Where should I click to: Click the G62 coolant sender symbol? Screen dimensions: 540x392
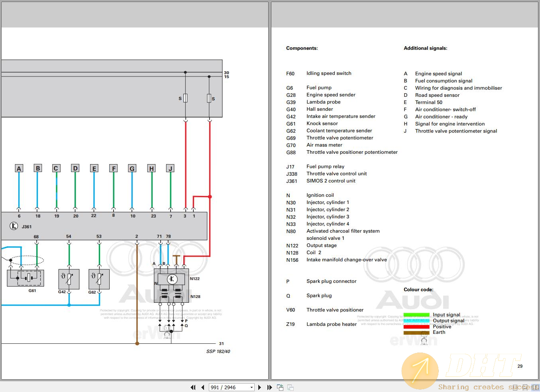click(99, 279)
